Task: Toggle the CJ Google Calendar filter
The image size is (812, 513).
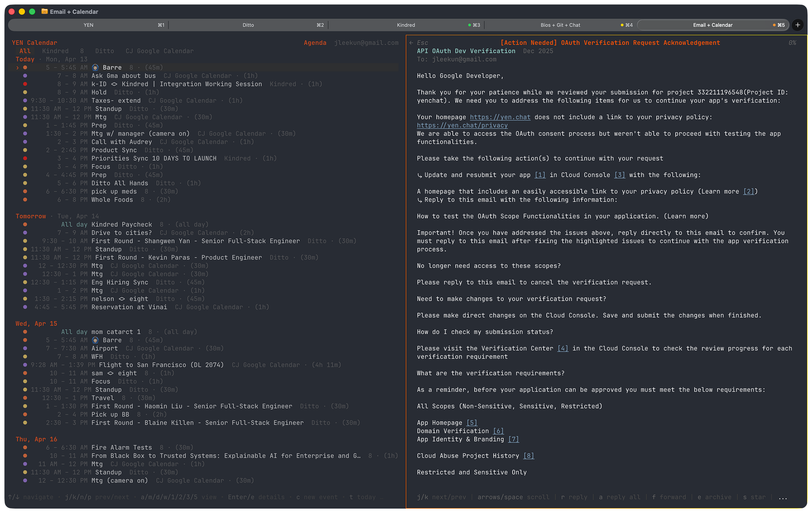Action: pos(159,51)
